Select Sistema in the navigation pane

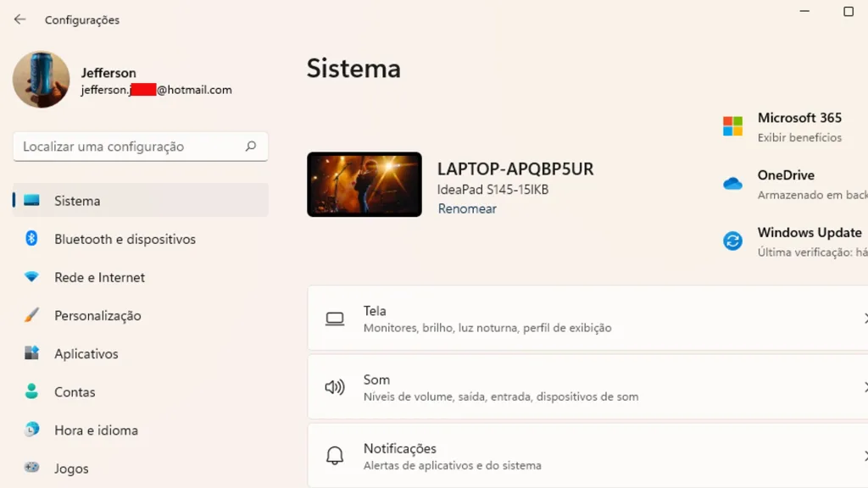(x=77, y=201)
